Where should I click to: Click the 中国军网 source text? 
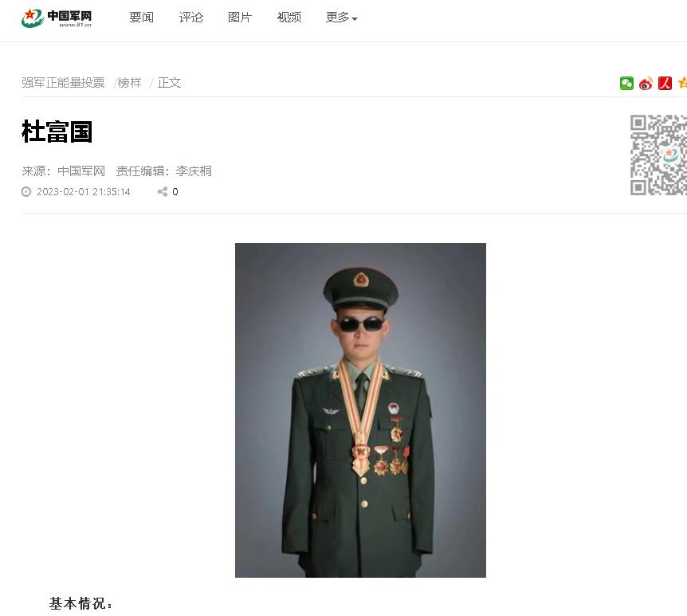[81, 171]
